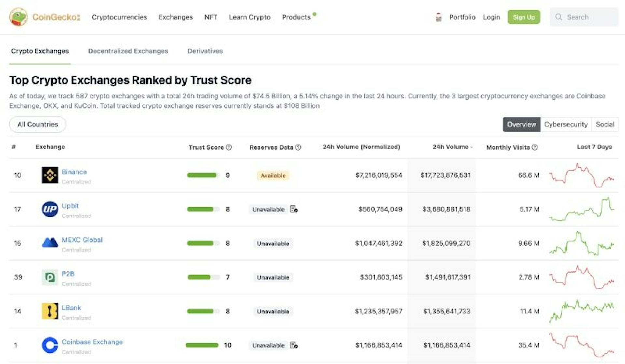
Task: Click the Upbit exchange logo icon
Action: pyautogui.click(x=50, y=209)
